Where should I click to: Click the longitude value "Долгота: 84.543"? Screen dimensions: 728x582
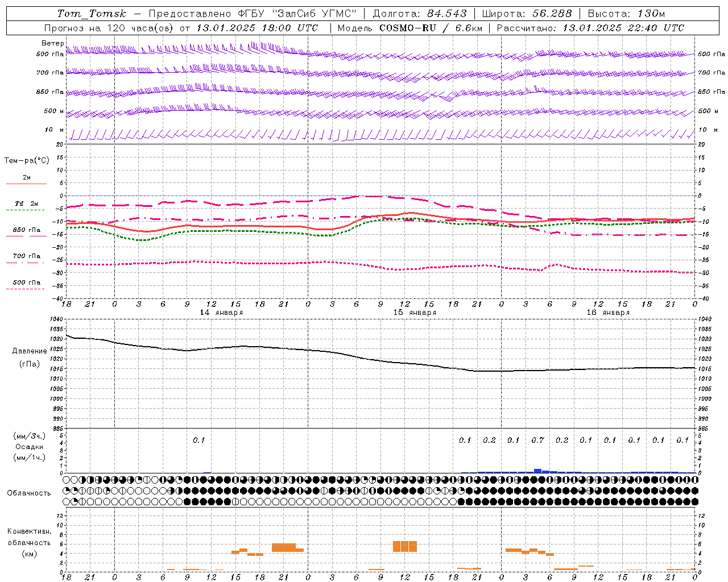click(420, 14)
